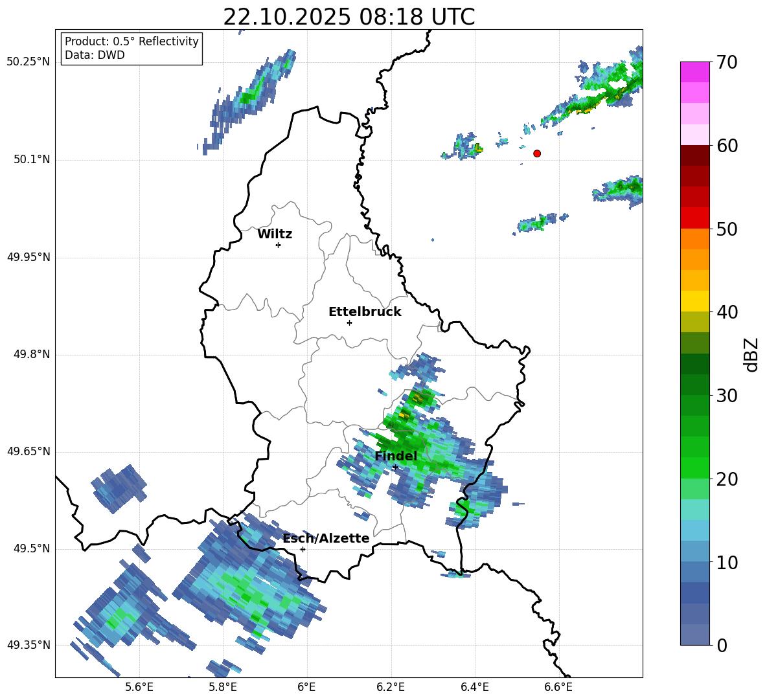The image size is (767, 700).
Task: Click the 0 tick label on colorbar
Action: pos(722,645)
